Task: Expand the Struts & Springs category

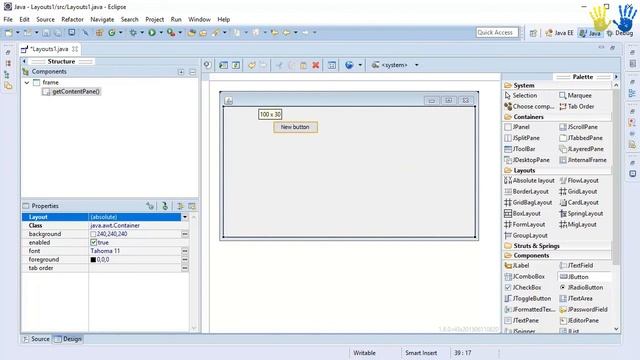Action: 532,246
